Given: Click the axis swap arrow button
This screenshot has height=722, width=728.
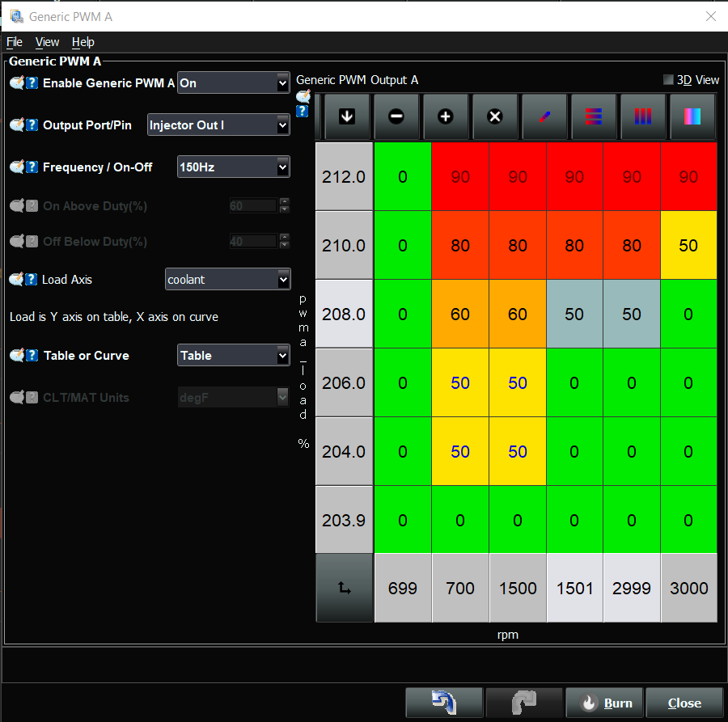Looking at the screenshot, I should (345, 588).
